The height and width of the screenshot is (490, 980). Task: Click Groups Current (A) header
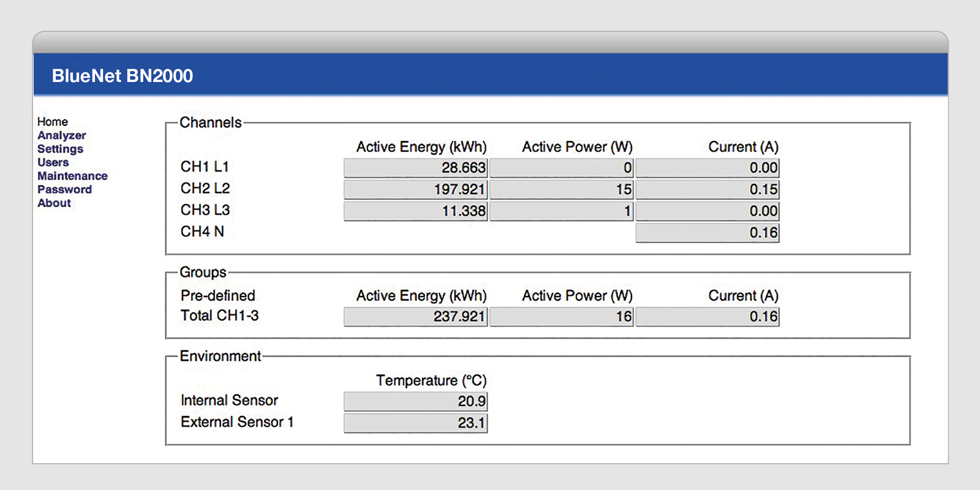[744, 296]
